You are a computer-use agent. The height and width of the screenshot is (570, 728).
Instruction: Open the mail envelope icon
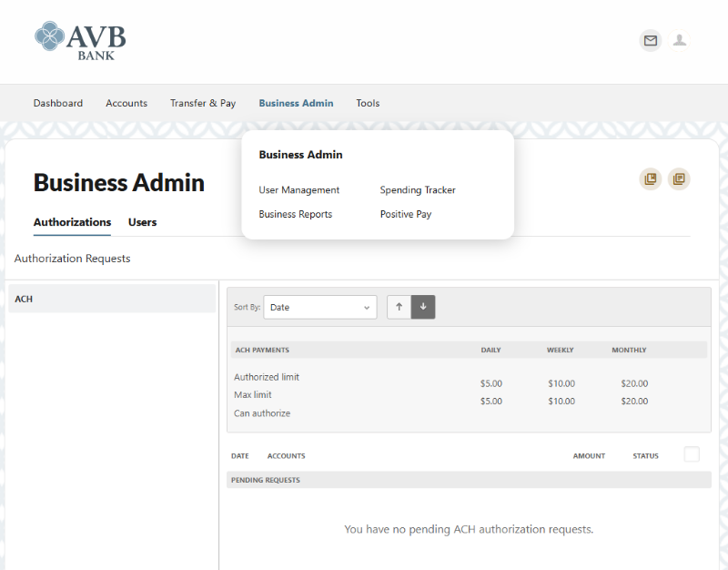(650, 41)
